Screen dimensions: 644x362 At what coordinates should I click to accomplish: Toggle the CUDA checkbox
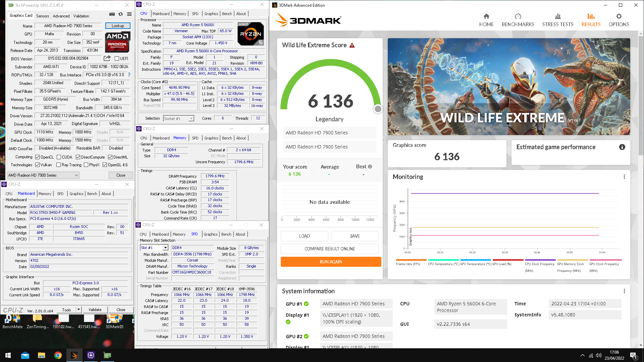click(59, 157)
